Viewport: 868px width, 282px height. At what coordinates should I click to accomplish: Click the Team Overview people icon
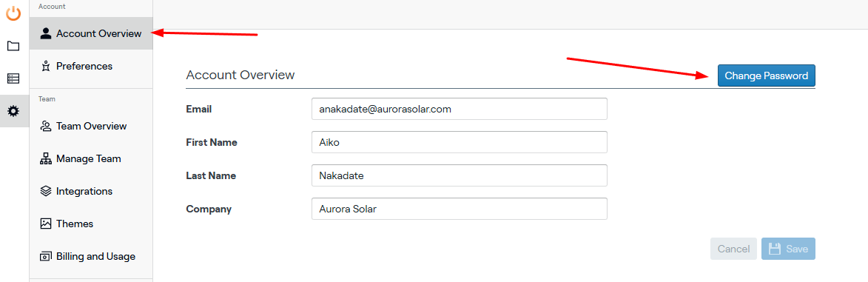coord(46,127)
